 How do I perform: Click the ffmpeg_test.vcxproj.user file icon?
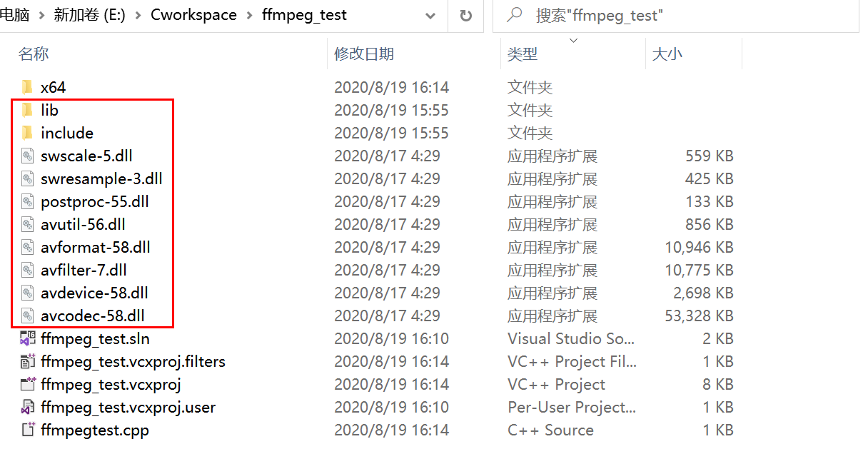(27, 407)
